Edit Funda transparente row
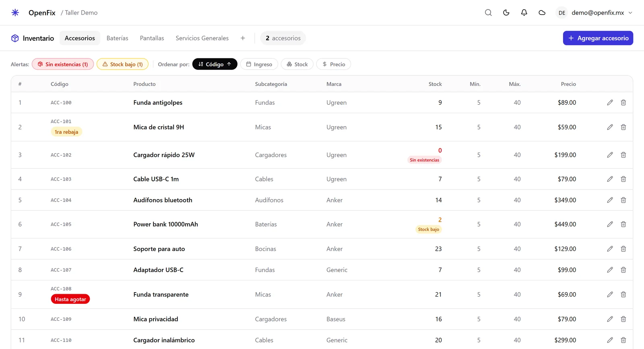The height and width of the screenshot is (349, 644). point(610,294)
